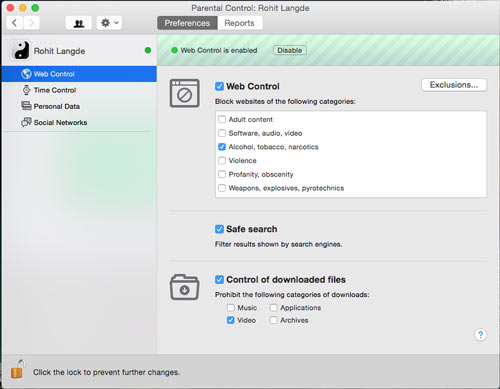This screenshot has height=389, width=500.
Task: Close the Parental Control window
Action: 10,8
